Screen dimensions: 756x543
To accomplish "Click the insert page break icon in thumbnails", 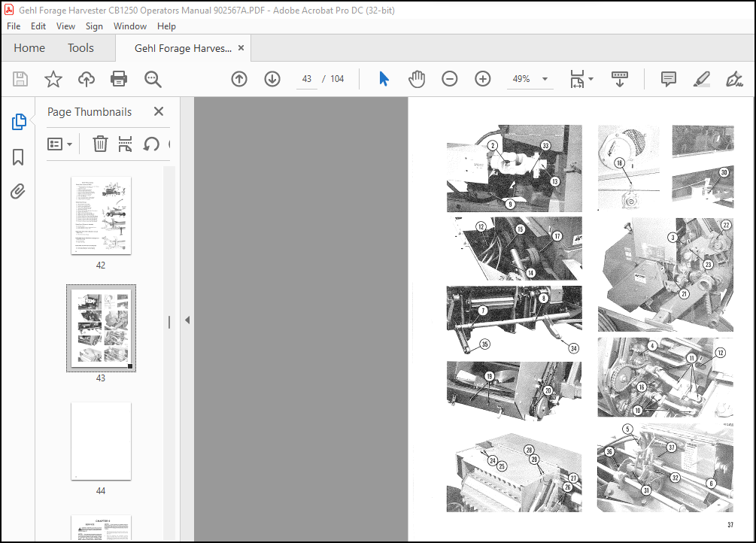I will (125, 144).
